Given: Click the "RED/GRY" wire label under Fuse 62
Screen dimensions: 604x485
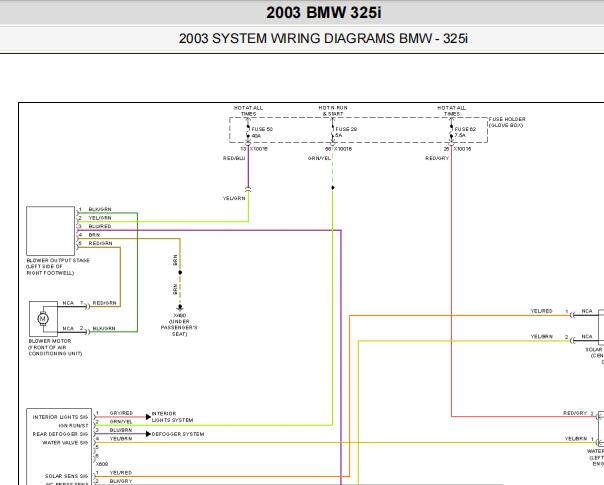Looking at the screenshot, I should (437, 158).
